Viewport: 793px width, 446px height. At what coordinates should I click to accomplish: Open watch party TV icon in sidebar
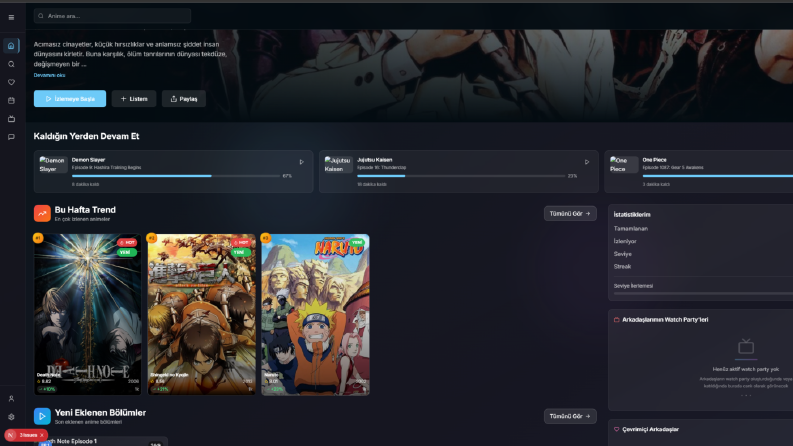(x=11, y=119)
